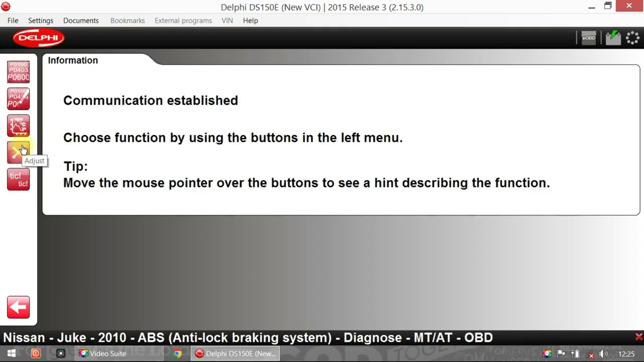Screen dimensions: 644x362
Task: Open the read fault codes function
Action: pyautogui.click(x=18, y=72)
